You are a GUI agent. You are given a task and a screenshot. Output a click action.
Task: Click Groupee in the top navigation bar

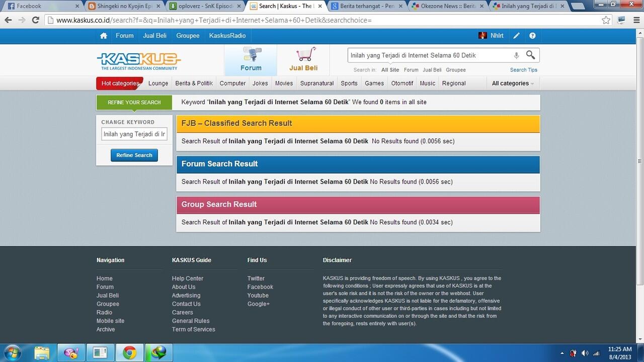click(x=188, y=36)
